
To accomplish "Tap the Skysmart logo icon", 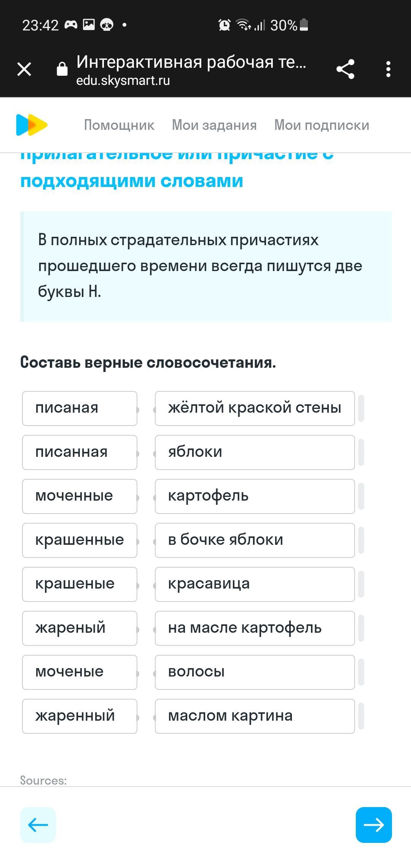I will coord(32,125).
